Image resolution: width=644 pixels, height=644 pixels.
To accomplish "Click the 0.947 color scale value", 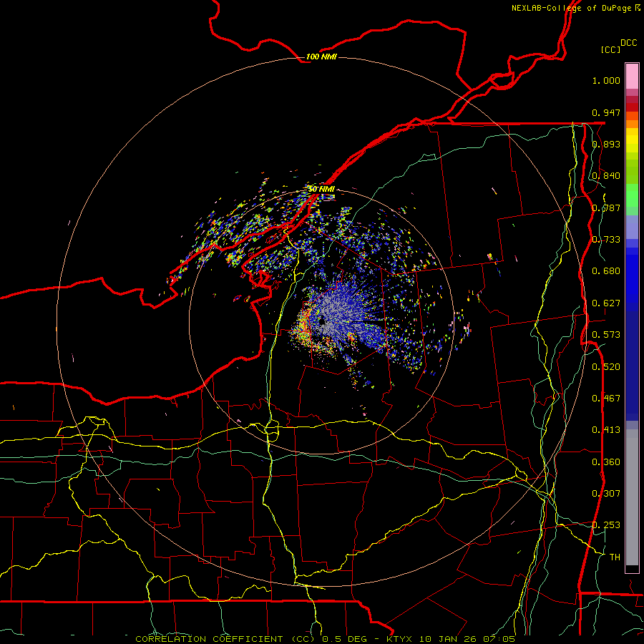I will click(606, 112).
